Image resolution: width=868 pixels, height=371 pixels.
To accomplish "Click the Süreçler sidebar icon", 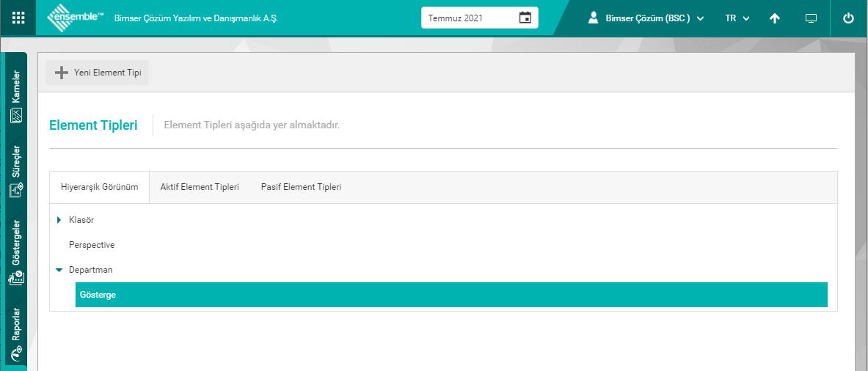I will [16, 190].
